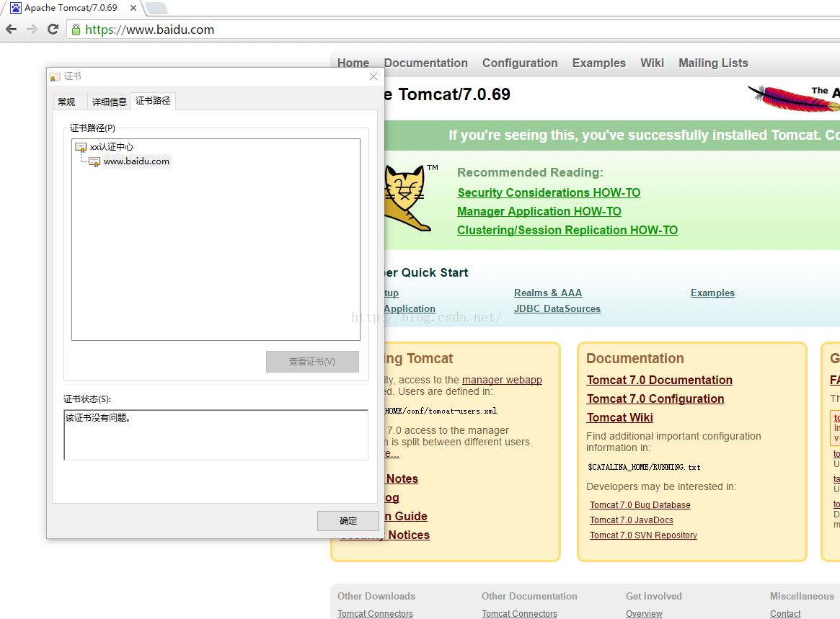Open JDBC DataSources link
This screenshot has width=840, height=619.
(x=557, y=309)
